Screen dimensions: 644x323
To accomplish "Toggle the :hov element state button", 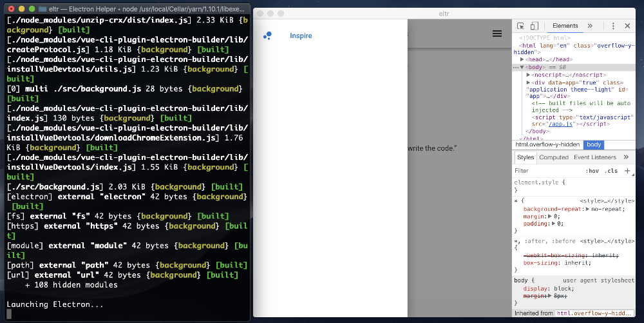I will [592, 171].
